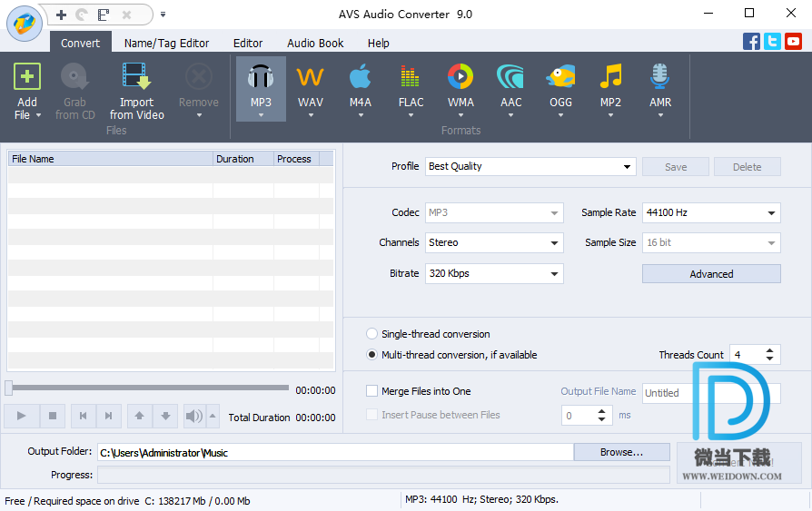
Task: Stop audio playback
Action: (53, 416)
